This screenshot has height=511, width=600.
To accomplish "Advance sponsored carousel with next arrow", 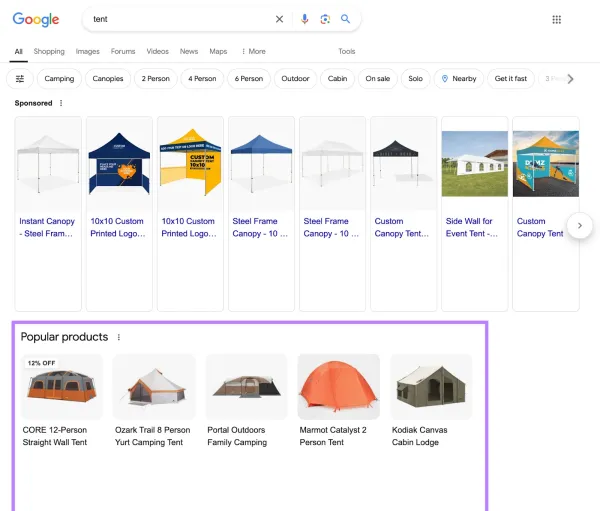I will click(x=580, y=225).
